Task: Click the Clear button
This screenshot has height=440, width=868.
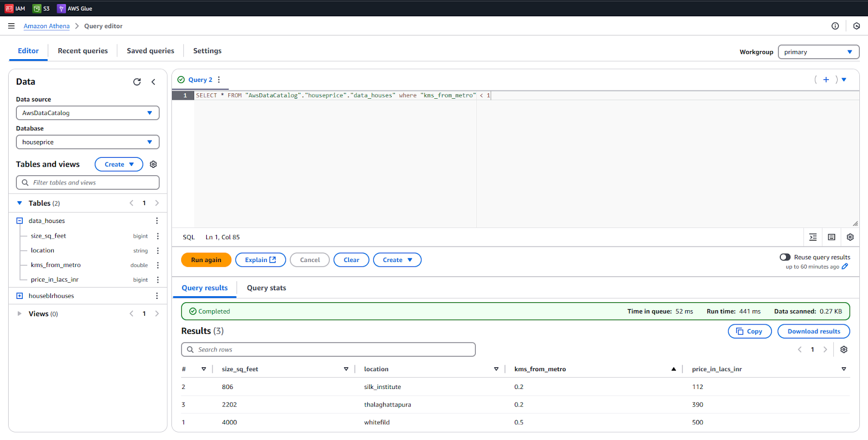Action: [352, 260]
